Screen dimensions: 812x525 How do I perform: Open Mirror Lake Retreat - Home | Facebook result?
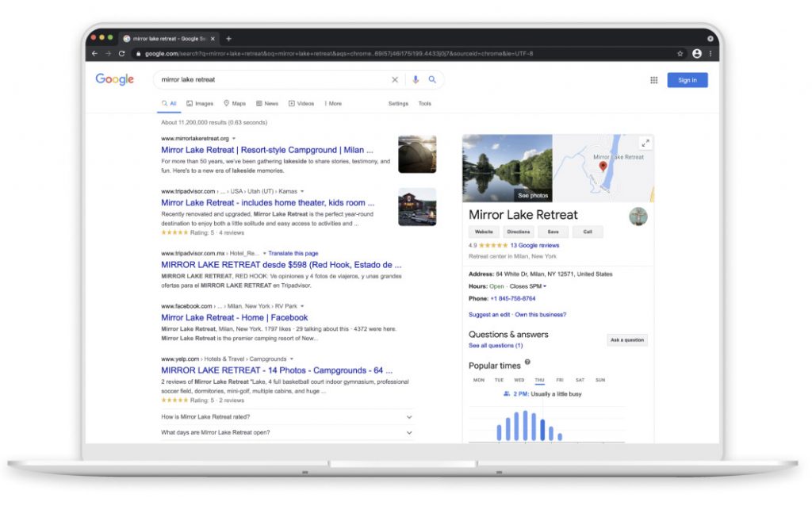point(234,318)
